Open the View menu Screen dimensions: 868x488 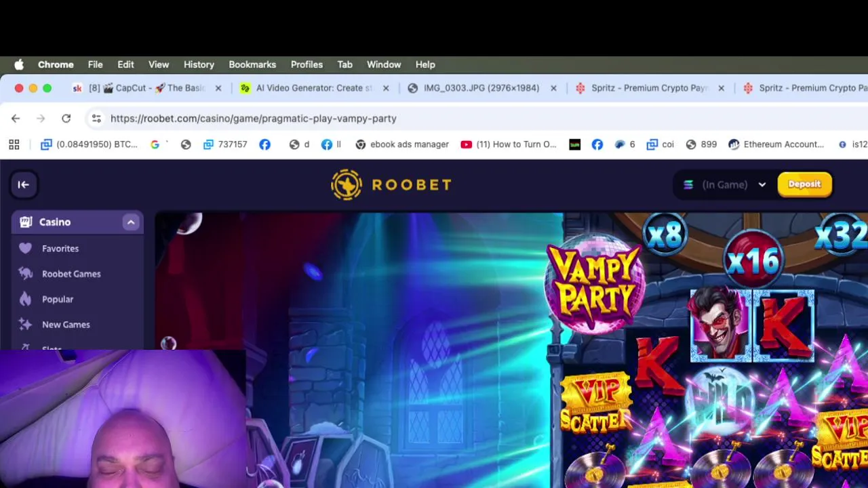coord(159,64)
